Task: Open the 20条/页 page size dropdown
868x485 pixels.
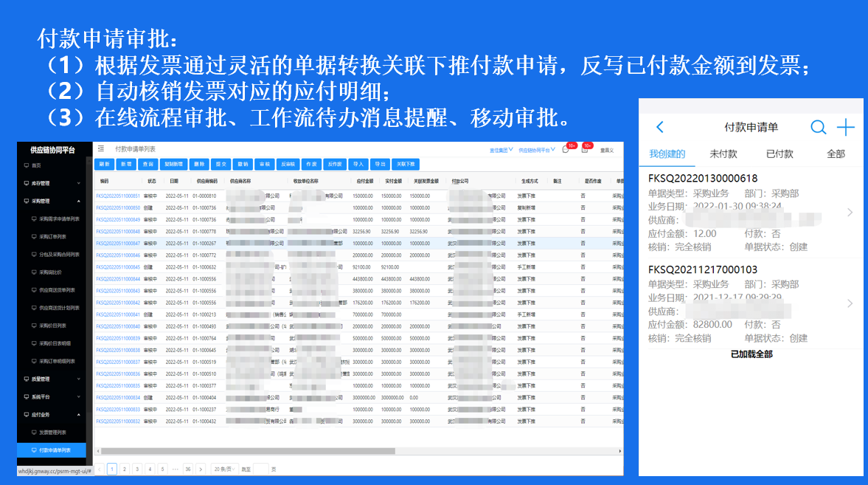Action: (x=223, y=469)
